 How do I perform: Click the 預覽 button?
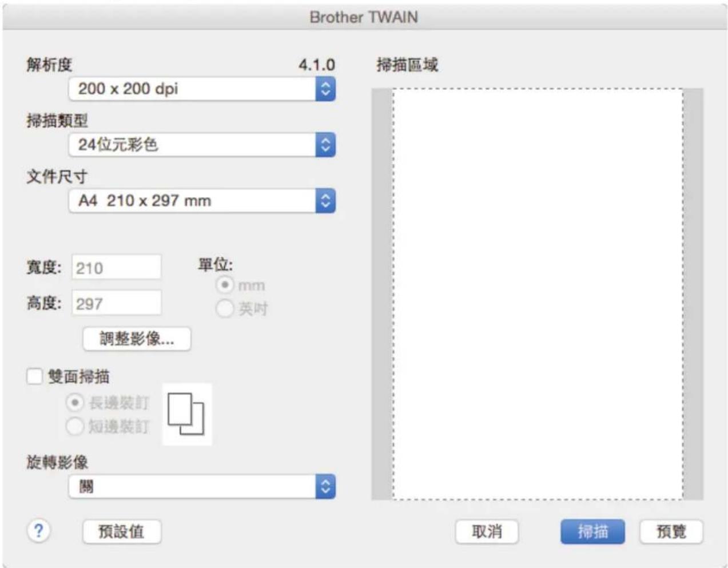pos(671,531)
